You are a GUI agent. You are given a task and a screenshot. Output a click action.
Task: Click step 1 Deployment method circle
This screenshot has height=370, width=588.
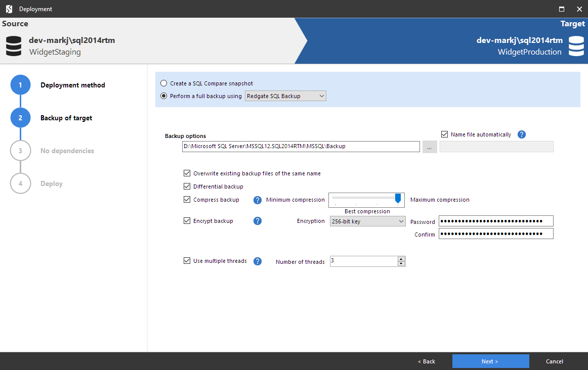tap(20, 85)
